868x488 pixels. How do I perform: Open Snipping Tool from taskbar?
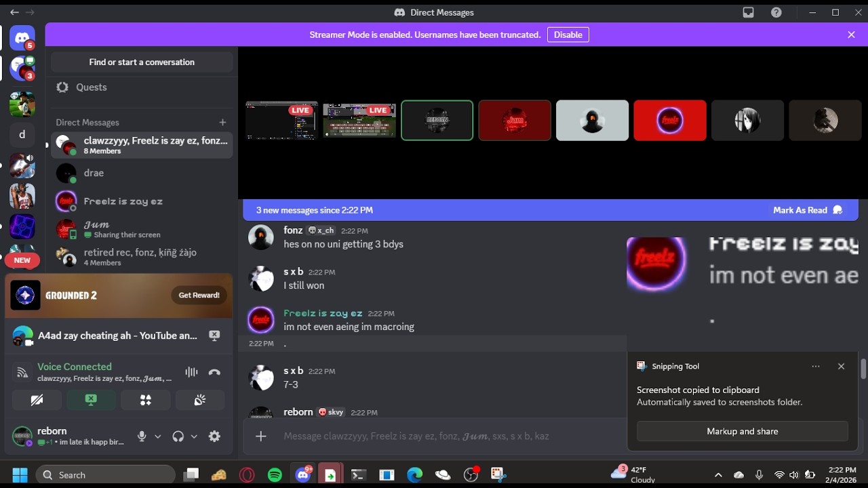tap(498, 475)
